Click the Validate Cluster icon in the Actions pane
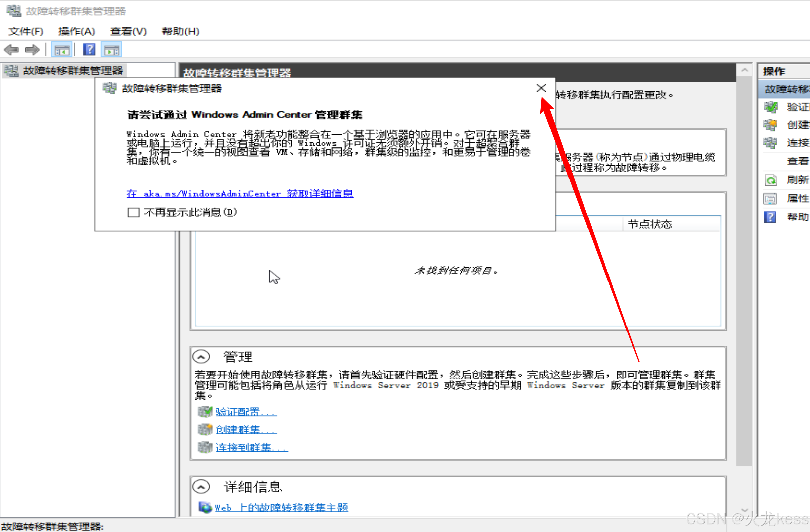The image size is (810, 532). pos(771,107)
